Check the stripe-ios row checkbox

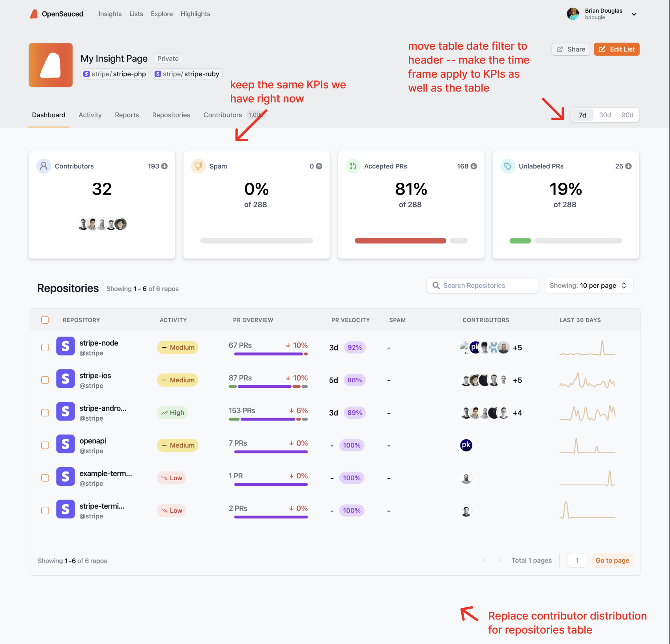coord(45,380)
